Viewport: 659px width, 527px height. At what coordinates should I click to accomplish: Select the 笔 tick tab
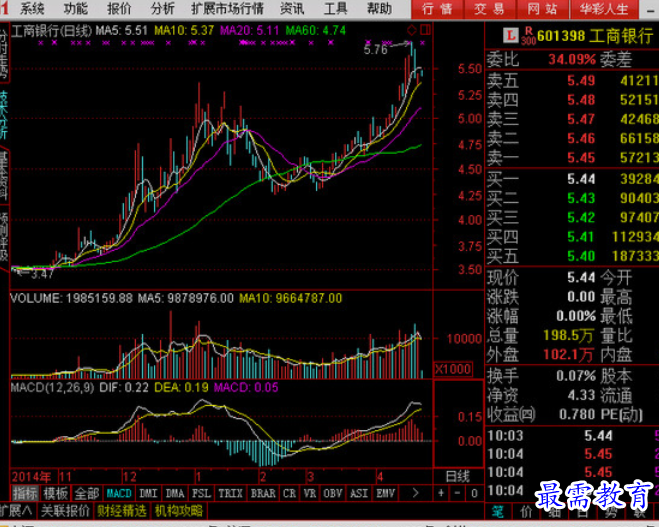point(498,511)
